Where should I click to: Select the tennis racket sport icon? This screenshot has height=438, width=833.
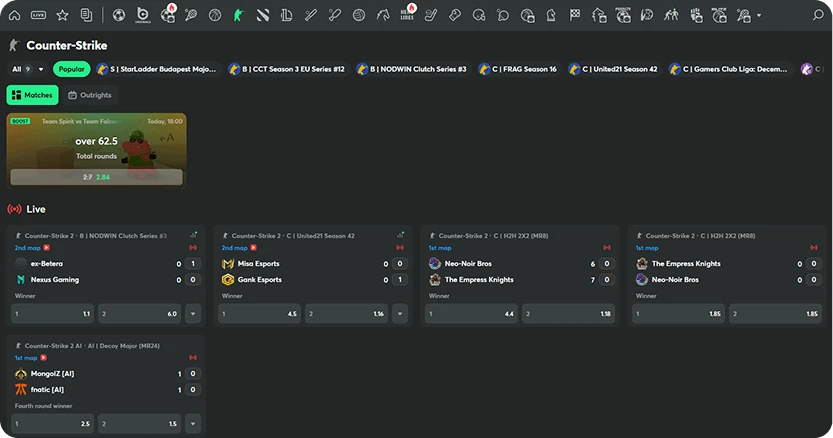point(190,15)
